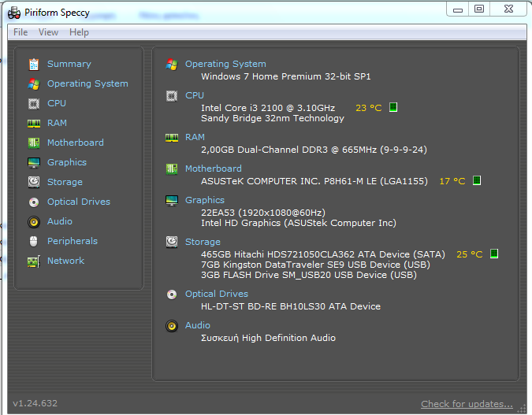The width and height of the screenshot is (532, 415).
Task: Click Piriform Speccy title bar app icon
Action: click(14, 13)
